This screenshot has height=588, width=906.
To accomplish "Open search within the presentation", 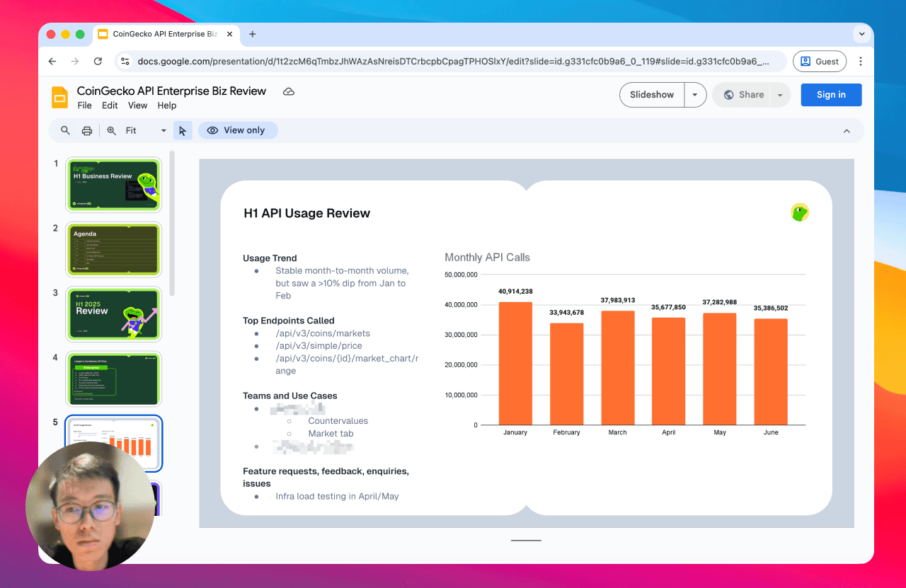I will [x=64, y=130].
